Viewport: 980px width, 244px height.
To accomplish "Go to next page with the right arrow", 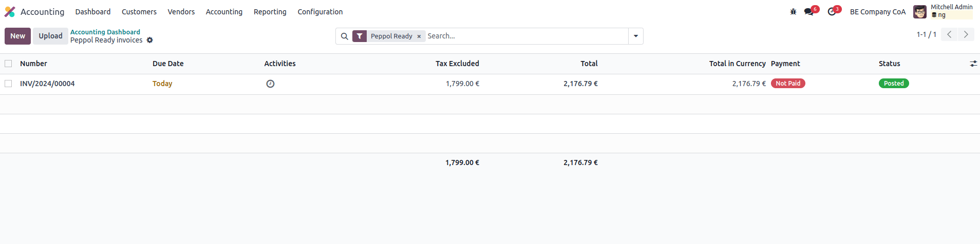I will [966, 34].
